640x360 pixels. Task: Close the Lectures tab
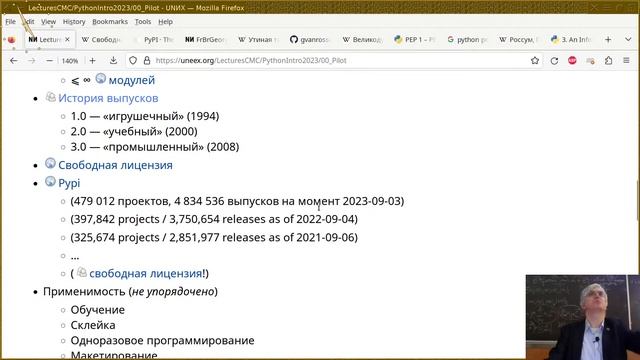click(67, 40)
